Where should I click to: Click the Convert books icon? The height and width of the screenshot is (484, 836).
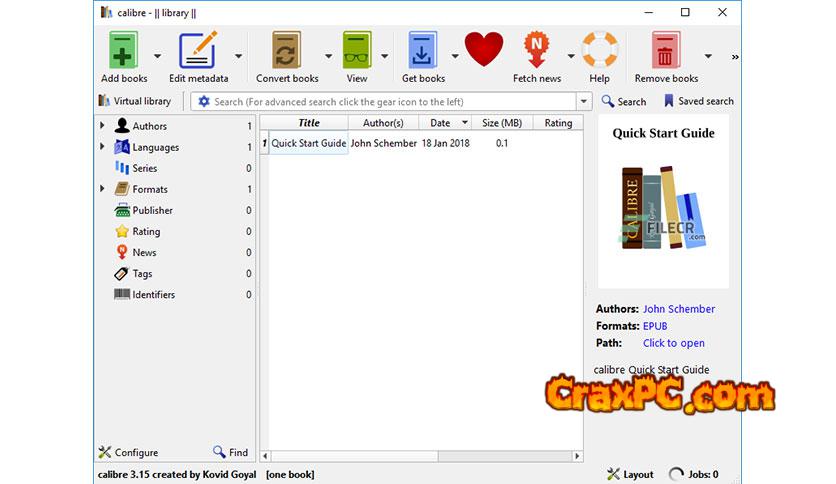point(287,51)
